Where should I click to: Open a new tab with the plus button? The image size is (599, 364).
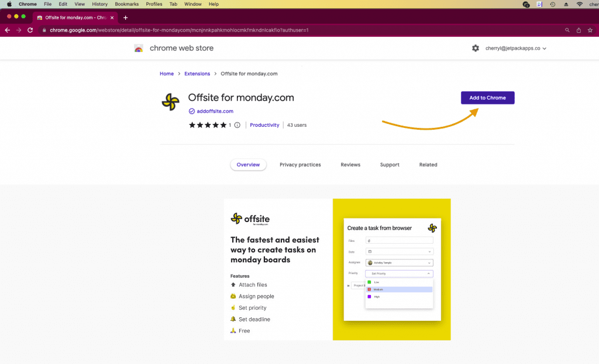pyautogui.click(x=125, y=18)
